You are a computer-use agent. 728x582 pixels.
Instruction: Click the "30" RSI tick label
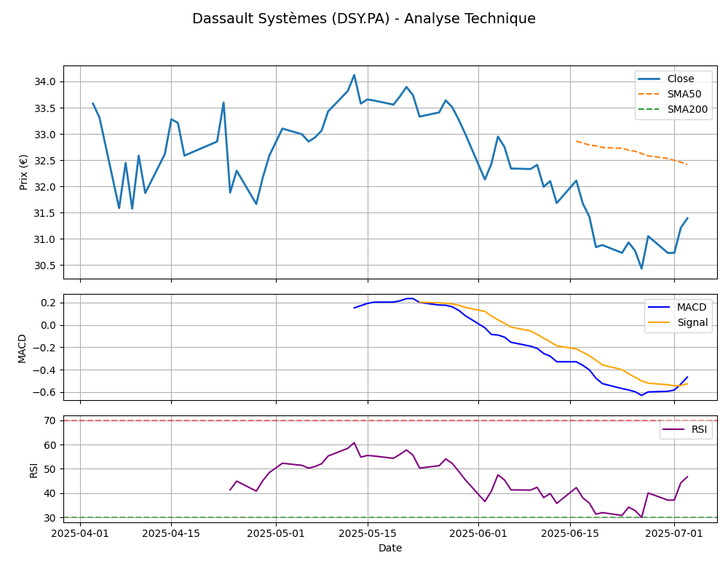(x=50, y=518)
